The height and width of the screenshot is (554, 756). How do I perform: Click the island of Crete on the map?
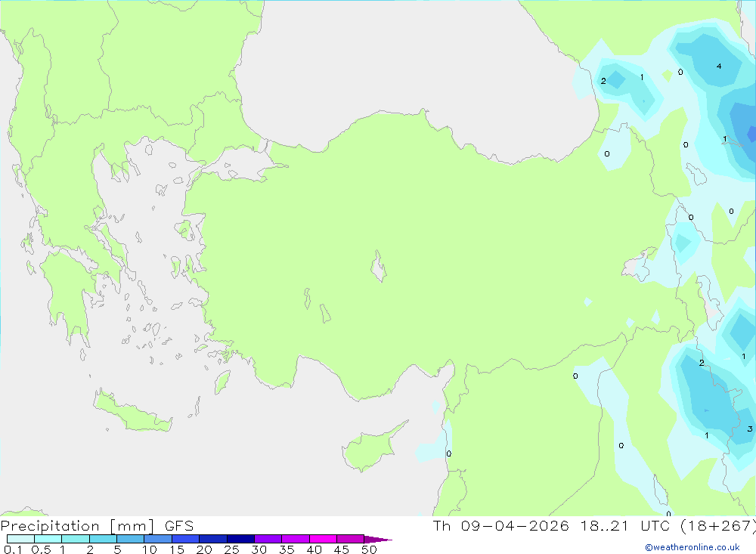pyautogui.click(x=133, y=411)
